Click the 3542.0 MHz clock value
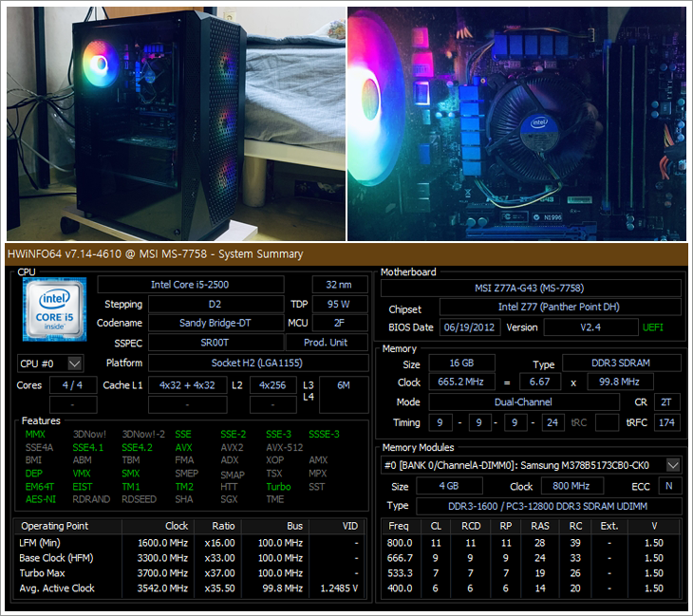693x616 pixels. tap(162, 588)
